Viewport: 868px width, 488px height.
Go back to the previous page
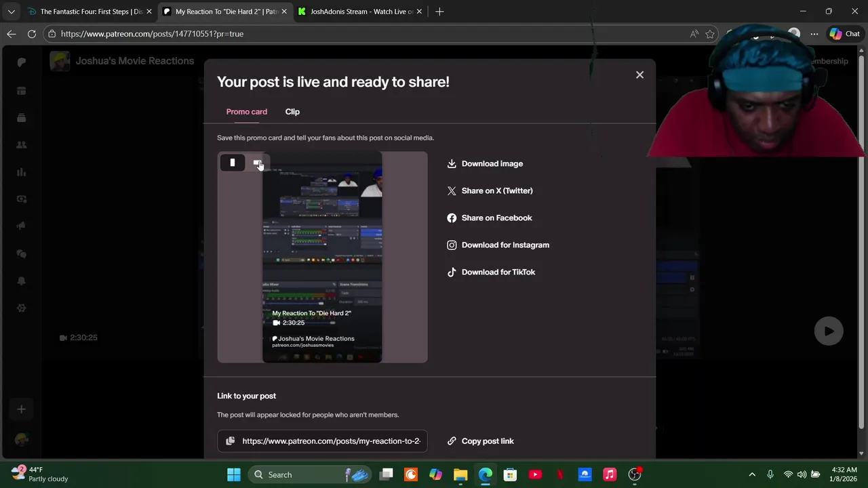pos(12,34)
